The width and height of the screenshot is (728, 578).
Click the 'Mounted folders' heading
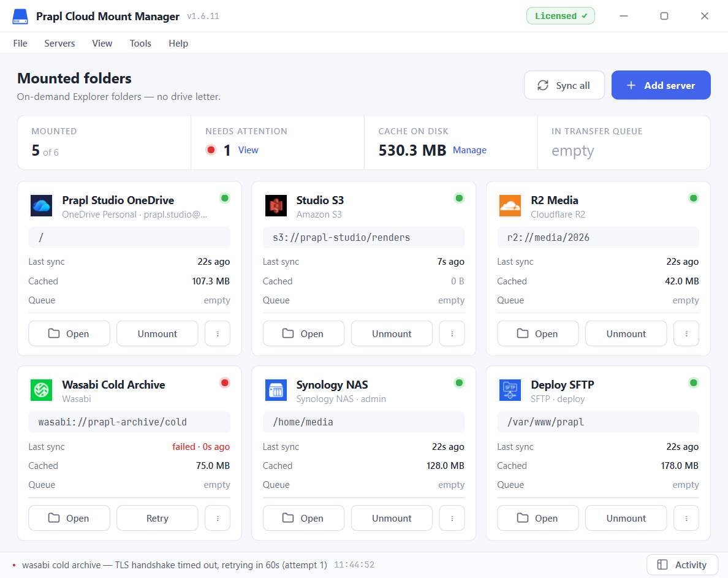point(74,78)
